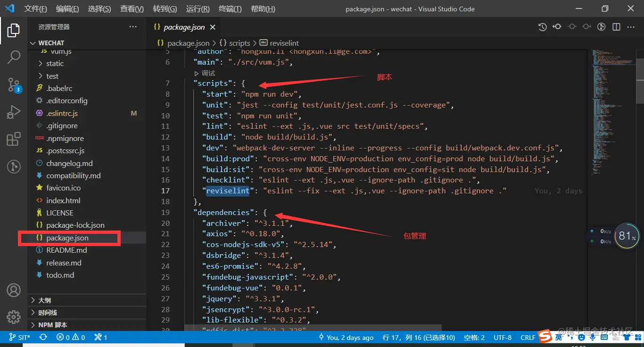Open favicon.ico in the explorer
The image size is (644, 347).
tap(87, 188)
